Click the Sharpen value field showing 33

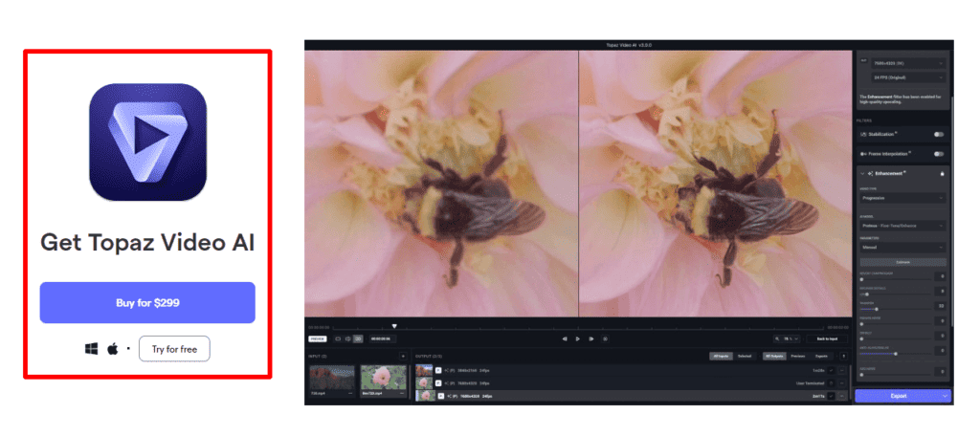click(940, 306)
